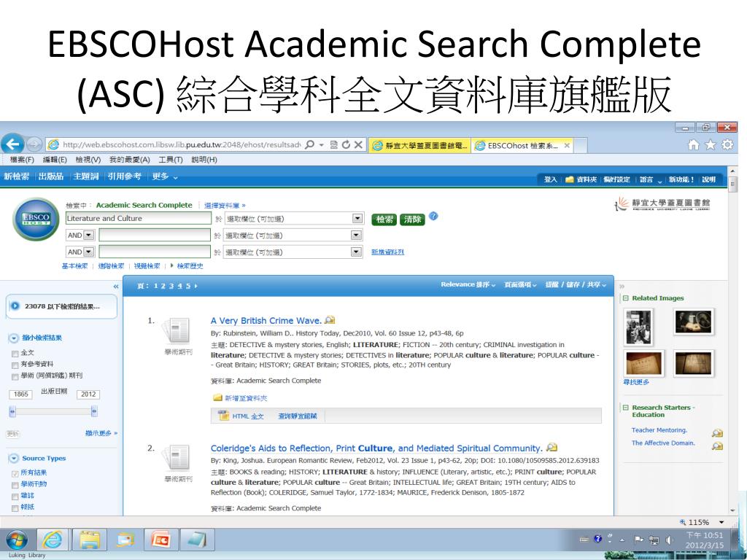The image size is (747, 560).
Task: Open 檢視(V) menu
Action: click(x=88, y=160)
